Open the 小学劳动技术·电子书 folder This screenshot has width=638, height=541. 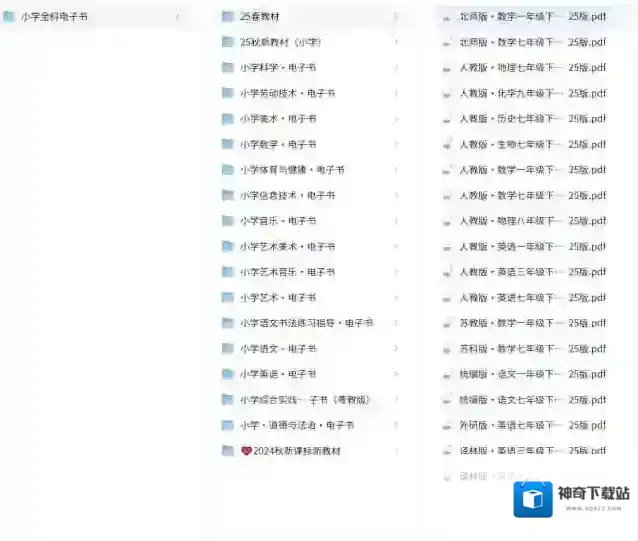[x=287, y=93]
